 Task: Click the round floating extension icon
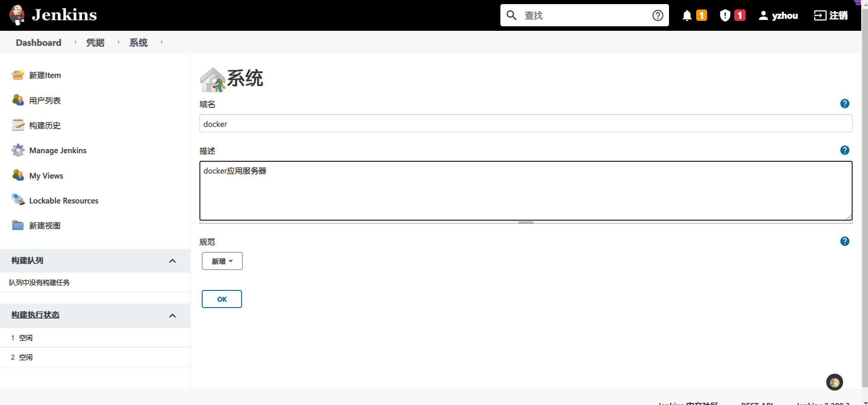(834, 382)
